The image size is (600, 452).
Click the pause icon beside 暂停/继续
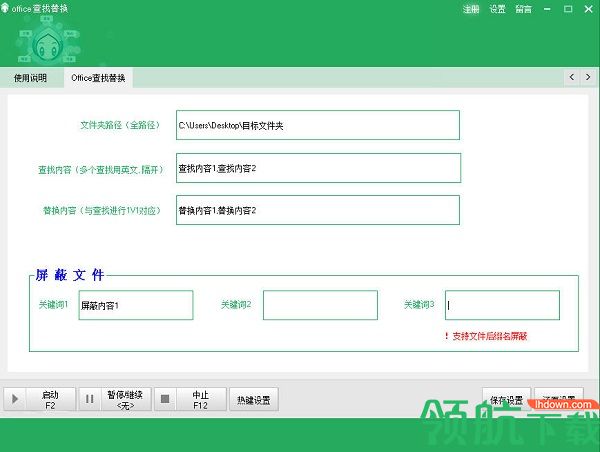tap(90, 399)
